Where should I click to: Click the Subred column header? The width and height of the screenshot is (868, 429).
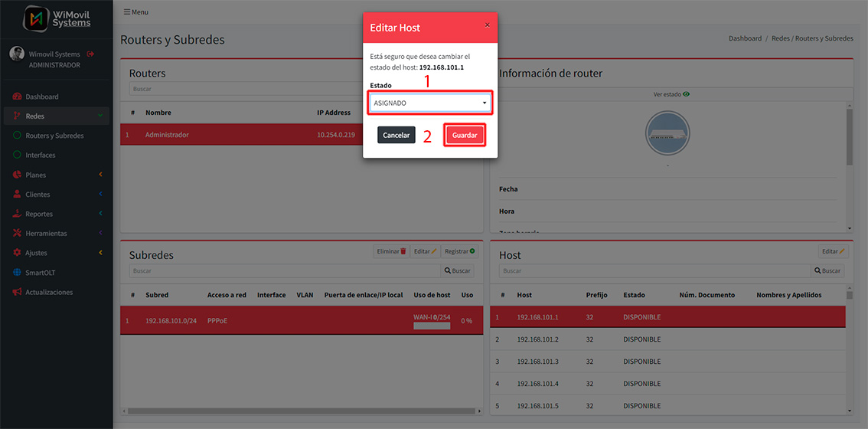point(157,296)
